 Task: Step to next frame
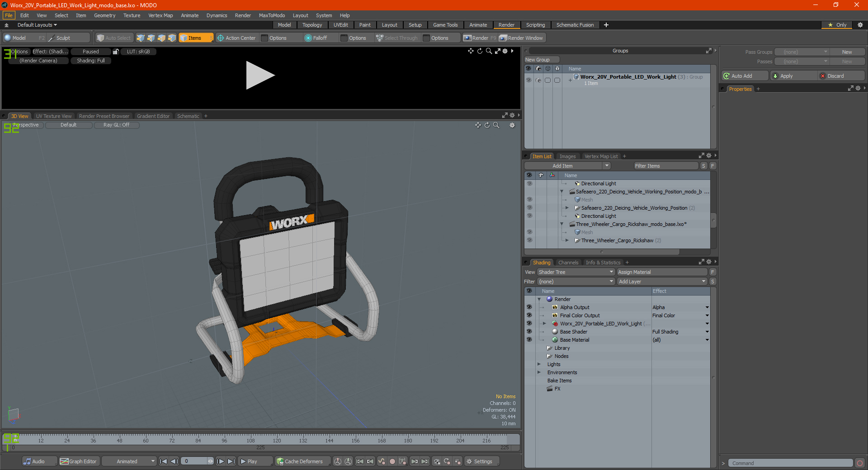tap(220, 461)
